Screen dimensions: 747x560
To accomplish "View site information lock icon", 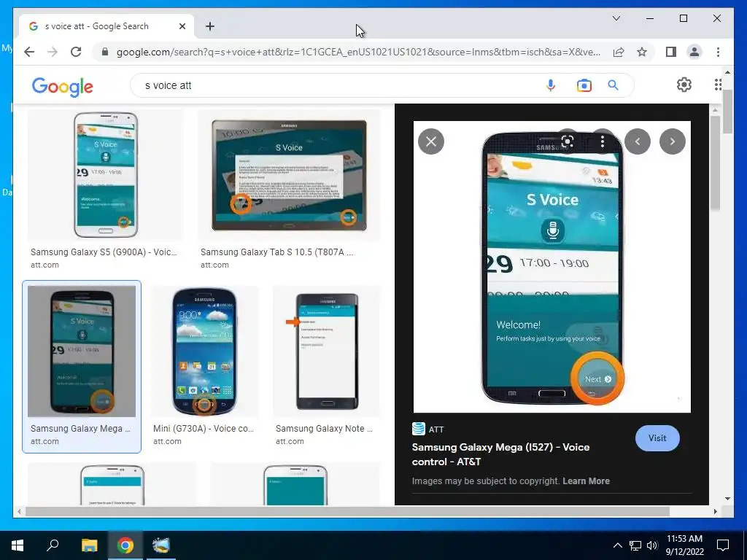I will coord(105,52).
